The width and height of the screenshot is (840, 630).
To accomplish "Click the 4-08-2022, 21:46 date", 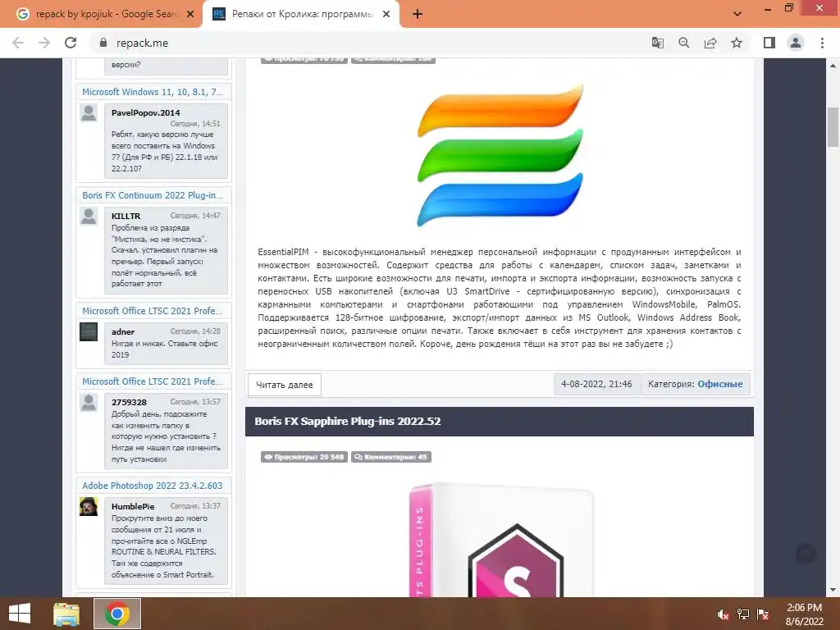I will tap(596, 384).
